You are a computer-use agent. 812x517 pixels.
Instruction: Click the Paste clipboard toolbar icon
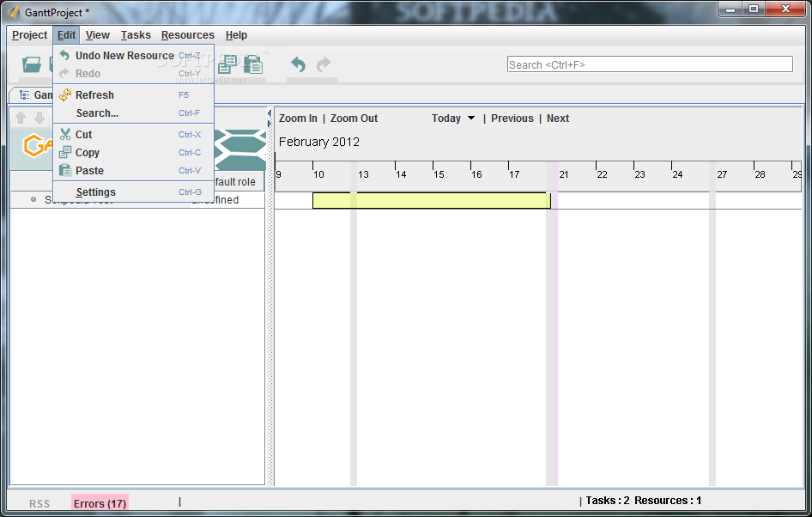point(253,64)
